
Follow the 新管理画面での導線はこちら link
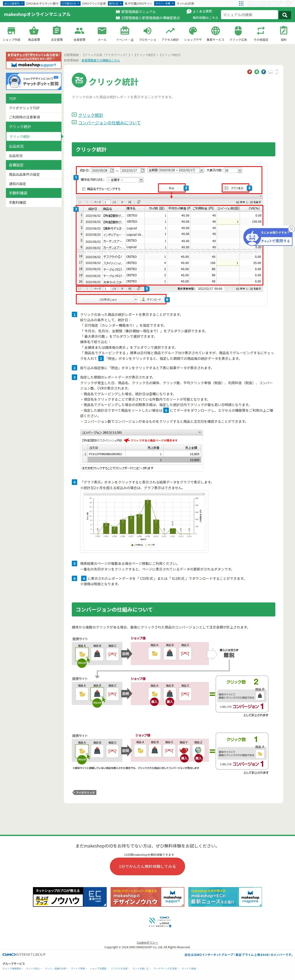pos(101,60)
